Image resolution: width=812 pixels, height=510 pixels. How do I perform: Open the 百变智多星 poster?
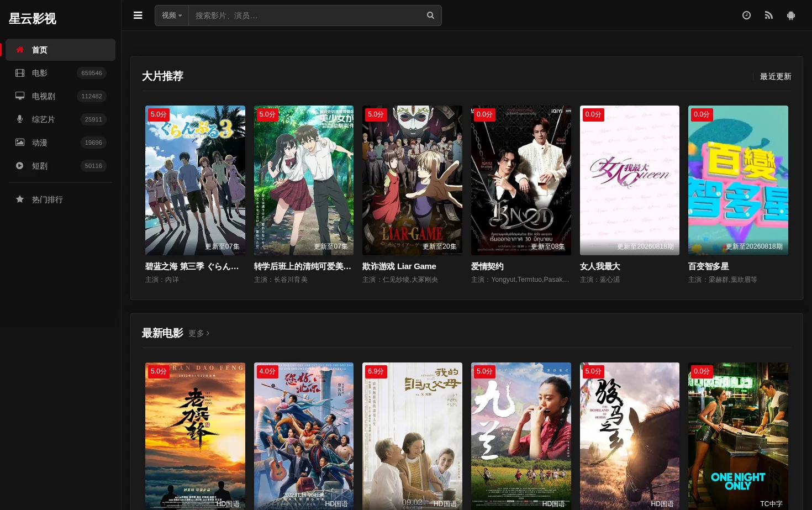click(738, 180)
